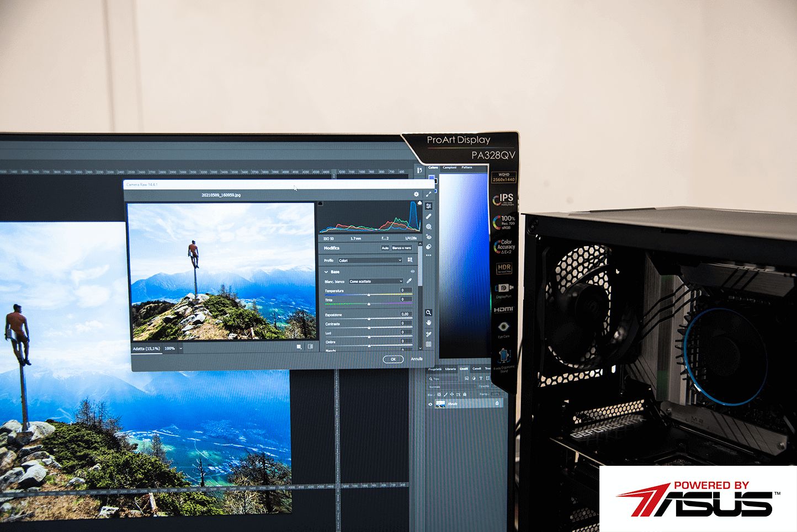This screenshot has width=797, height=532.
Task: Open white balance dropdown 'Come scattato'
Action: (375, 281)
